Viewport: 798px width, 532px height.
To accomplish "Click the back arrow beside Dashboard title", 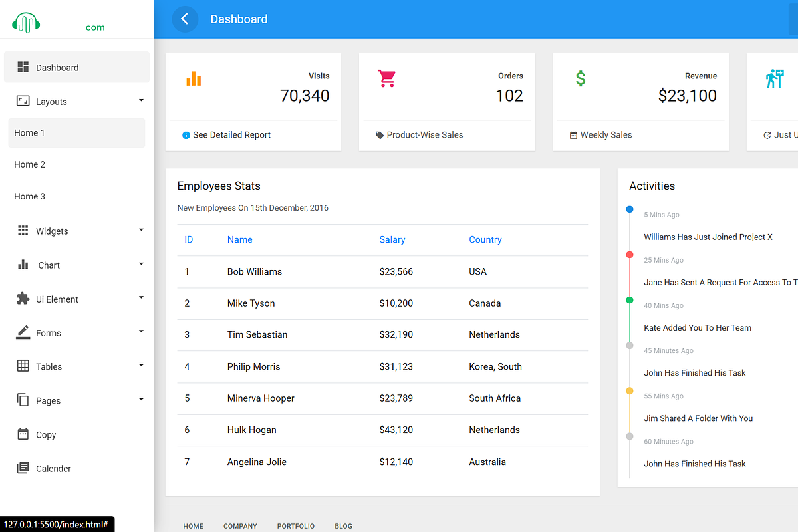I will tap(185, 19).
